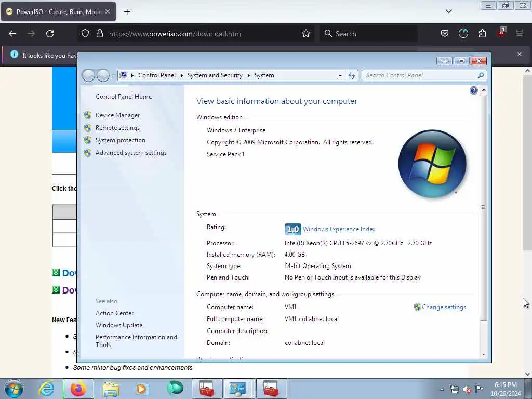Open Firefox hamburger application menu

tap(520, 33)
